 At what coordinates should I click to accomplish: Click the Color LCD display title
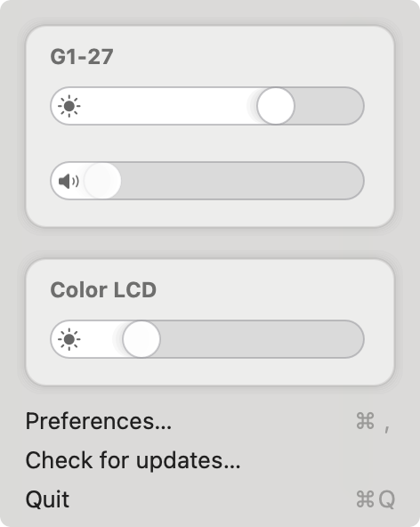(103, 289)
